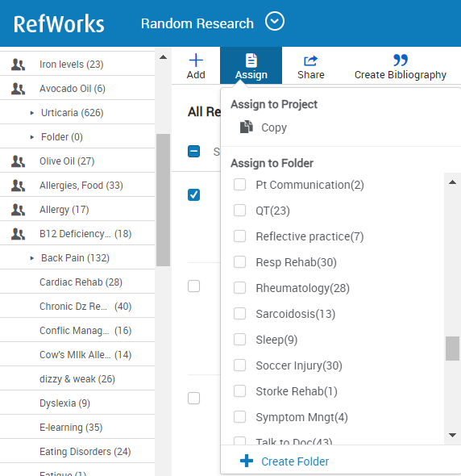
Task: Expand the Urticaria folder tree
Action: [x=32, y=113]
